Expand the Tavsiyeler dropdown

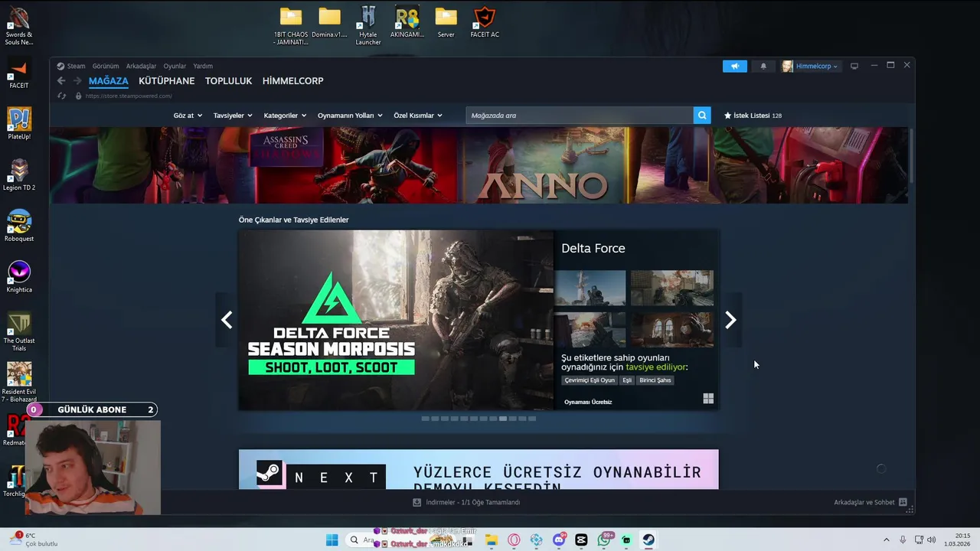(x=233, y=116)
